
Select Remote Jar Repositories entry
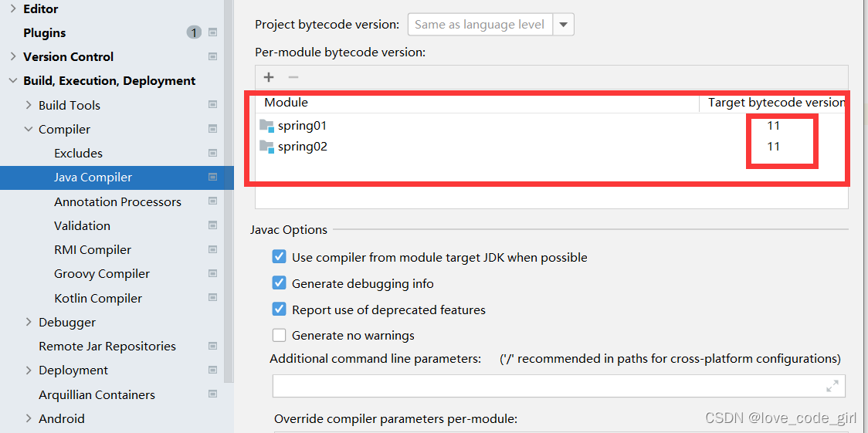tap(107, 347)
